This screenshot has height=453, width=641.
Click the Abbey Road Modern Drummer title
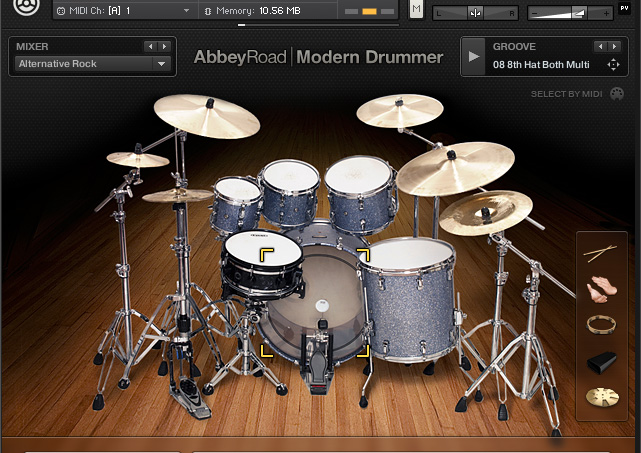(318, 57)
